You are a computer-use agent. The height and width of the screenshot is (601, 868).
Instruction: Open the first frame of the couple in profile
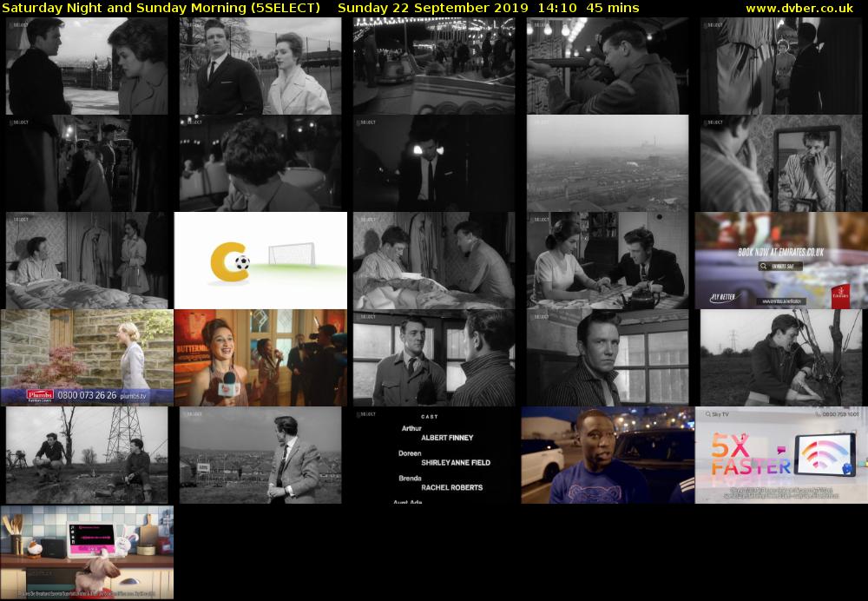coord(87,66)
